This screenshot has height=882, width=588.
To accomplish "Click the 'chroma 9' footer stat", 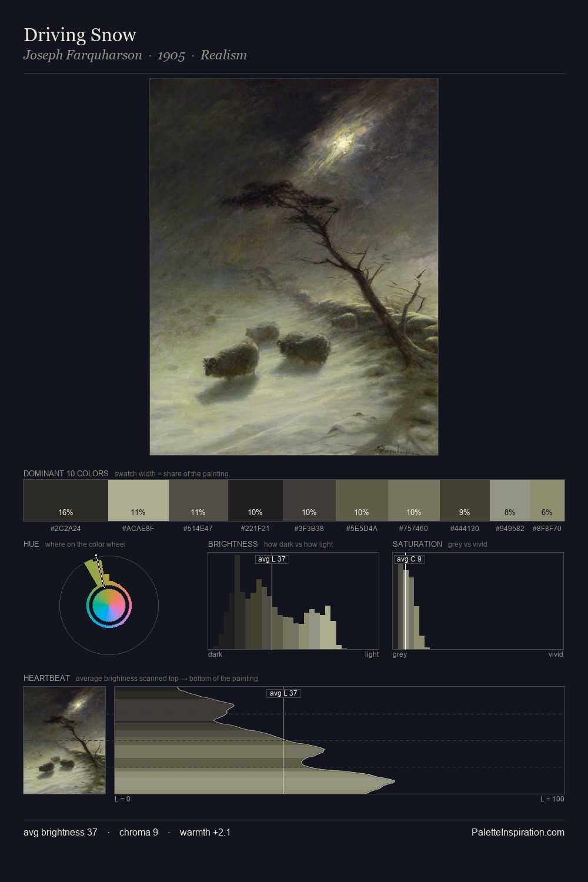I will (x=139, y=832).
